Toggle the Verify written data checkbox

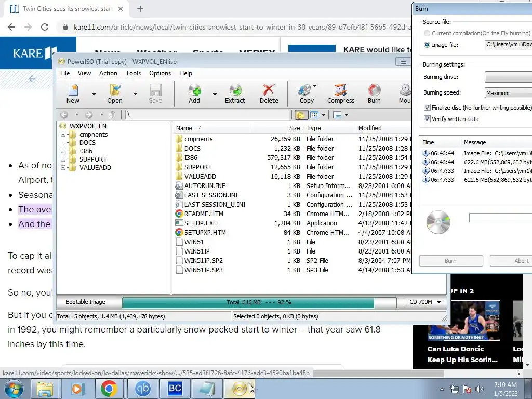coord(428,119)
